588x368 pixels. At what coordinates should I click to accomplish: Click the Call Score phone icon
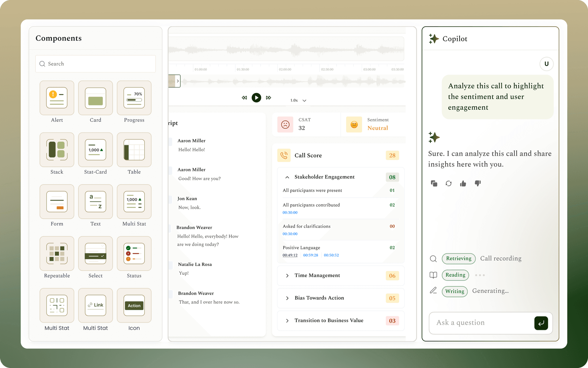pos(284,155)
